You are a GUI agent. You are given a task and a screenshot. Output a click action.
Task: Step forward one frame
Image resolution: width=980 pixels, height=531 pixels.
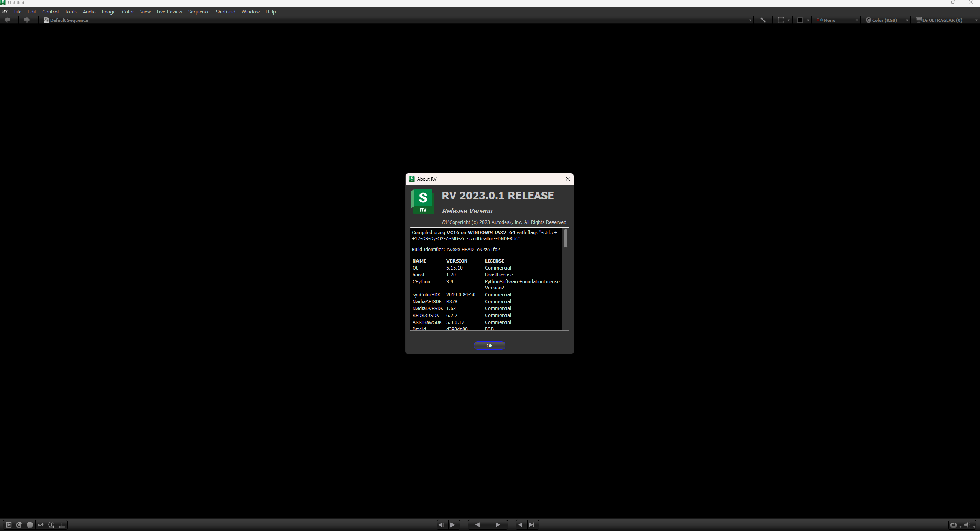pyautogui.click(x=452, y=524)
